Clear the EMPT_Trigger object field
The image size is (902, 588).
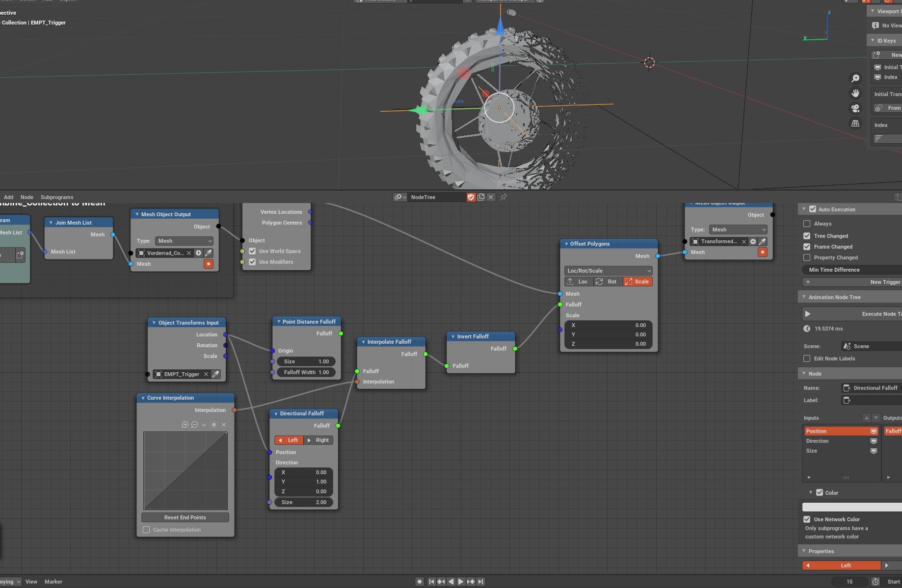click(x=206, y=374)
